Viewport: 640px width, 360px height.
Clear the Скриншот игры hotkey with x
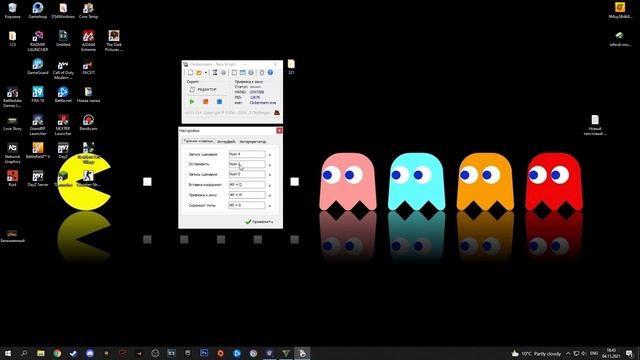270,206
